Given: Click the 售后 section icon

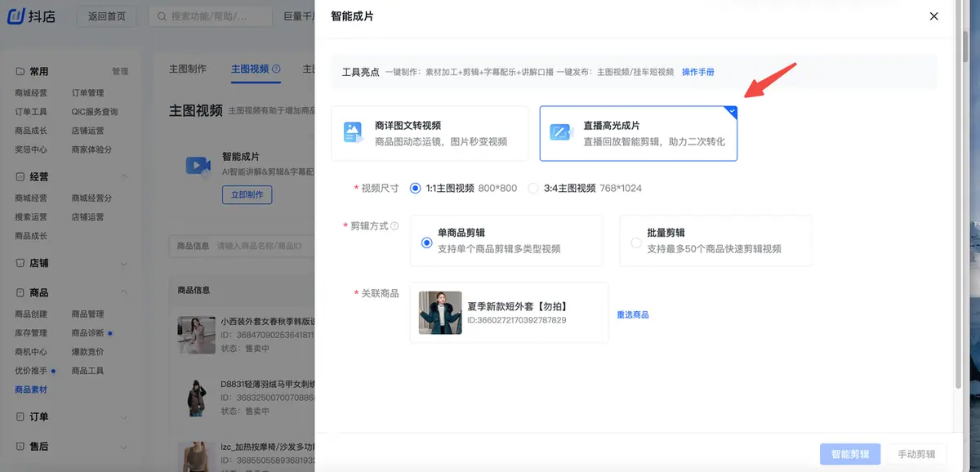Looking at the screenshot, I should [20, 446].
